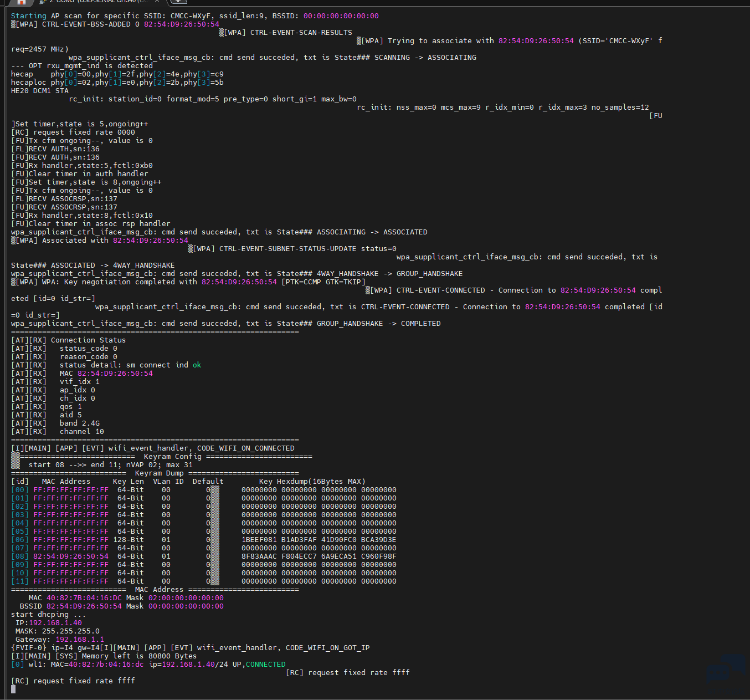The height and width of the screenshot is (700, 750).
Task: Click BSSID 00:00:00:00:00:00 on first line
Action: [341, 16]
